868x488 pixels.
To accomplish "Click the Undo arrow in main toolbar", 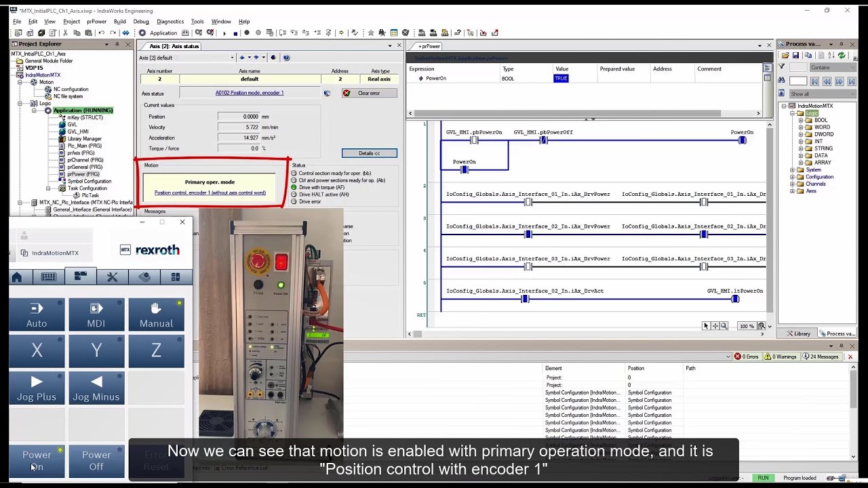I will click(101, 33).
